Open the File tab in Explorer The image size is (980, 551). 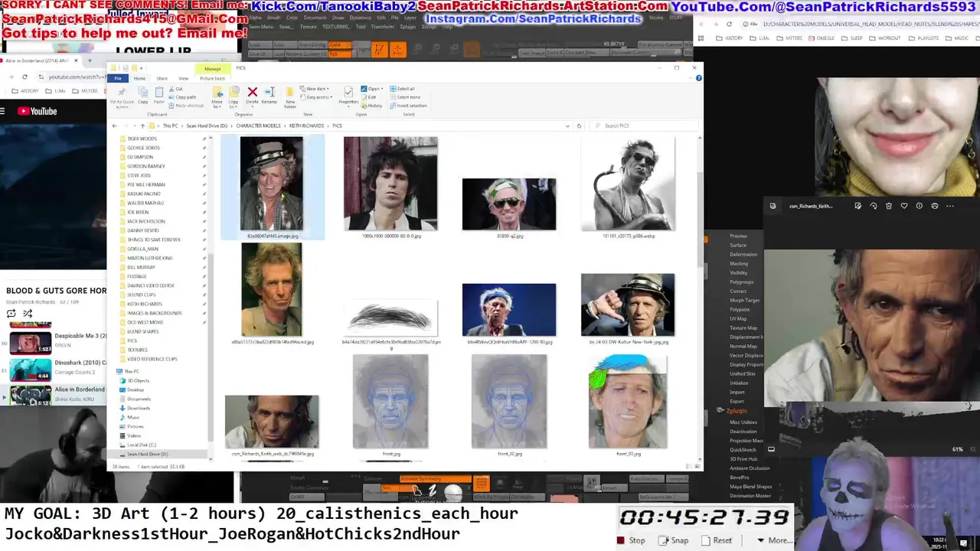pyautogui.click(x=118, y=78)
